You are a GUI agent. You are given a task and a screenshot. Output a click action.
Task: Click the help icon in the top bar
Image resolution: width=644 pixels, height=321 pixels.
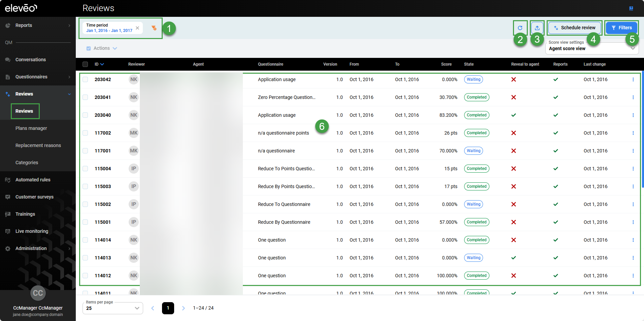coord(631,8)
